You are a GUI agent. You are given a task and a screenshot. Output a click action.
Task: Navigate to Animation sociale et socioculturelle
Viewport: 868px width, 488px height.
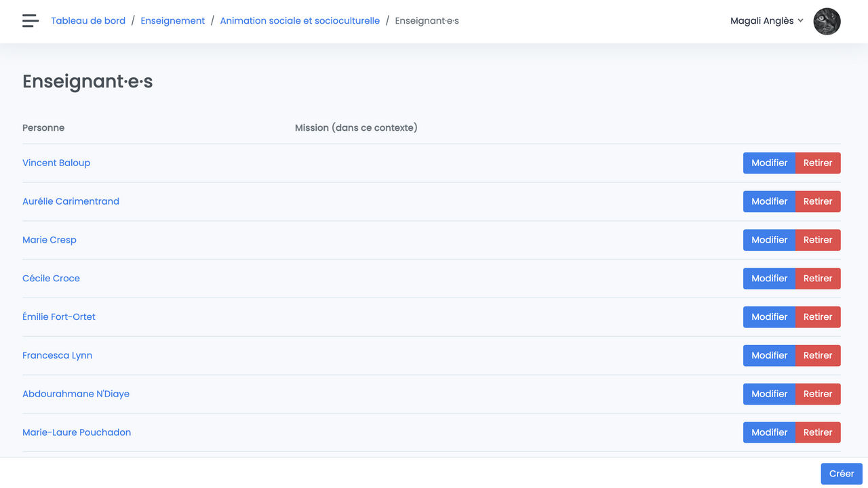pos(300,21)
